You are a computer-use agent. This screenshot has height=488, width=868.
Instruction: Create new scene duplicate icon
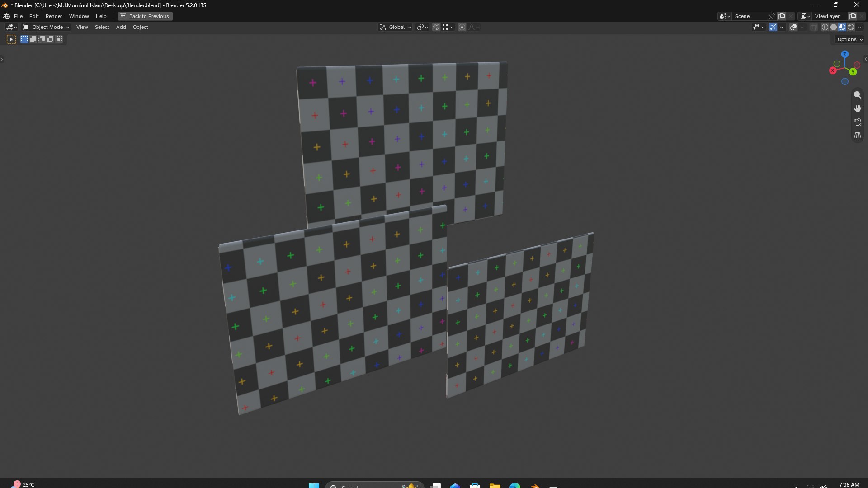(x=782, y=16)
